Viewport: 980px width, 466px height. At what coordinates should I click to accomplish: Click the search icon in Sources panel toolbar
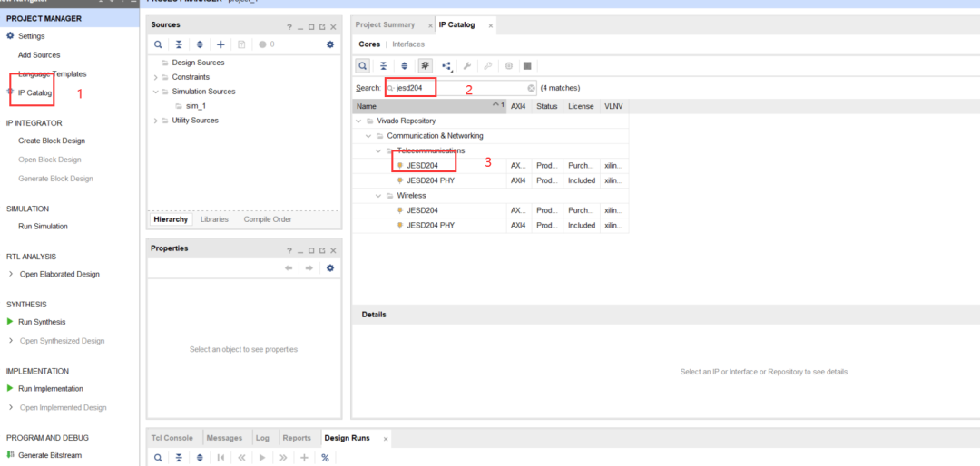[x=158, y=44]
